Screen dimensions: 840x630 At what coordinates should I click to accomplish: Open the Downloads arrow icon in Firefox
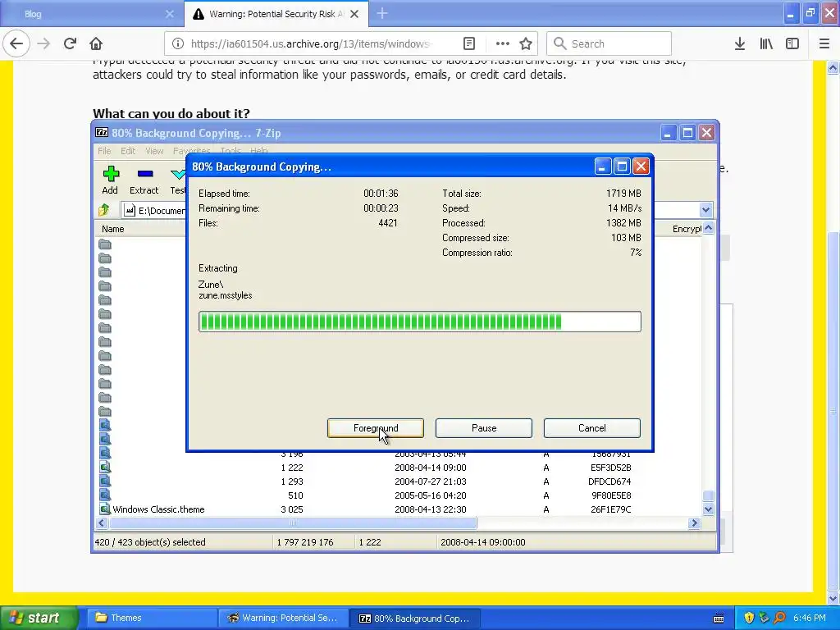pos(740,44)
